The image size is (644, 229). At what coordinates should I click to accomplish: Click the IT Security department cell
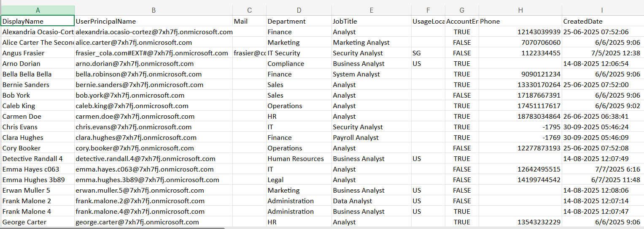click(x=299, y=53)
